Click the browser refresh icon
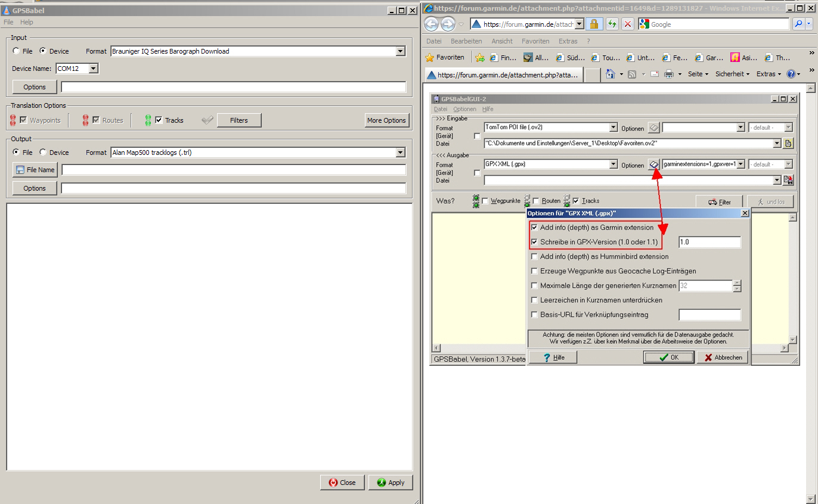 coord(612,24)
